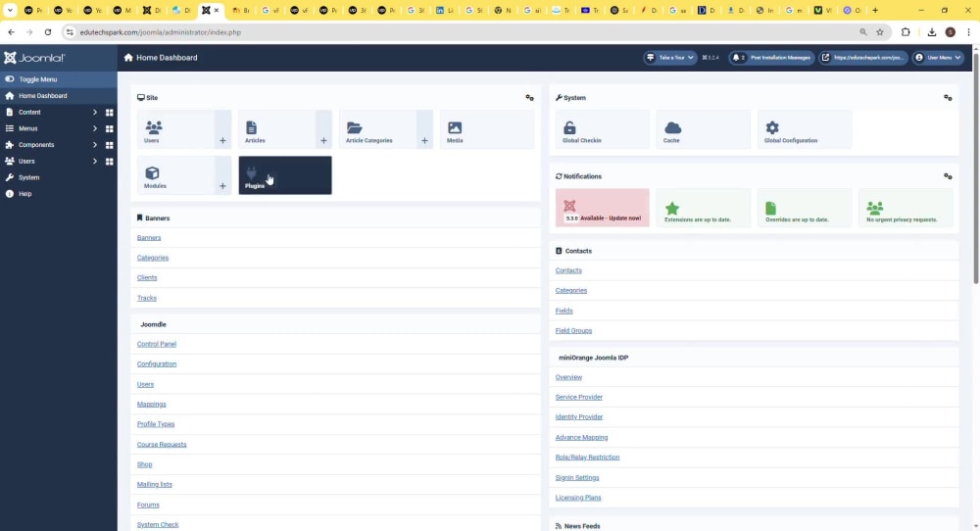980x531 pixels.
Task: Click the Joomla logo in sidebar
Action: tap(34, 58)
